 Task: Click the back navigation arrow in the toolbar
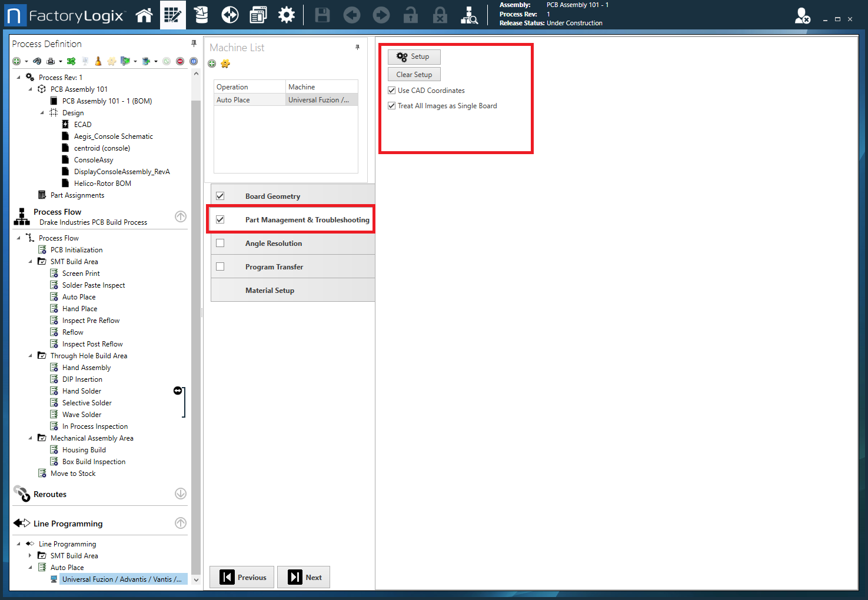[351, 15]
